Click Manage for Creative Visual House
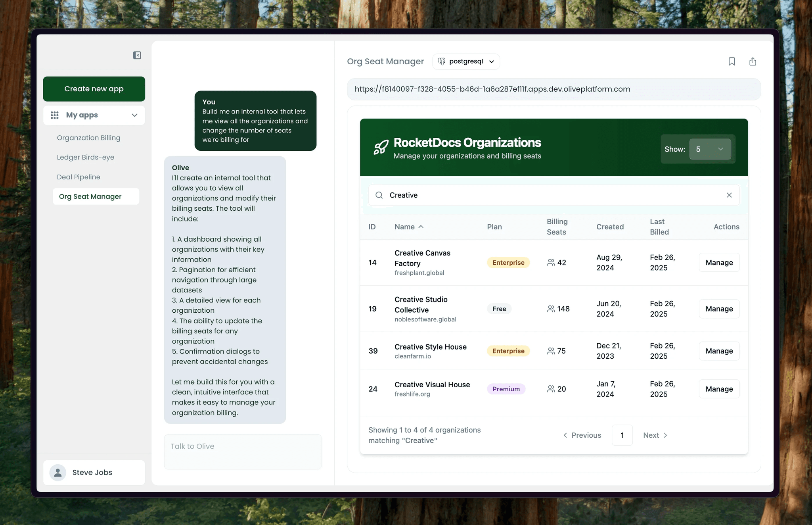The image size is (812, 525). (719, 389)
